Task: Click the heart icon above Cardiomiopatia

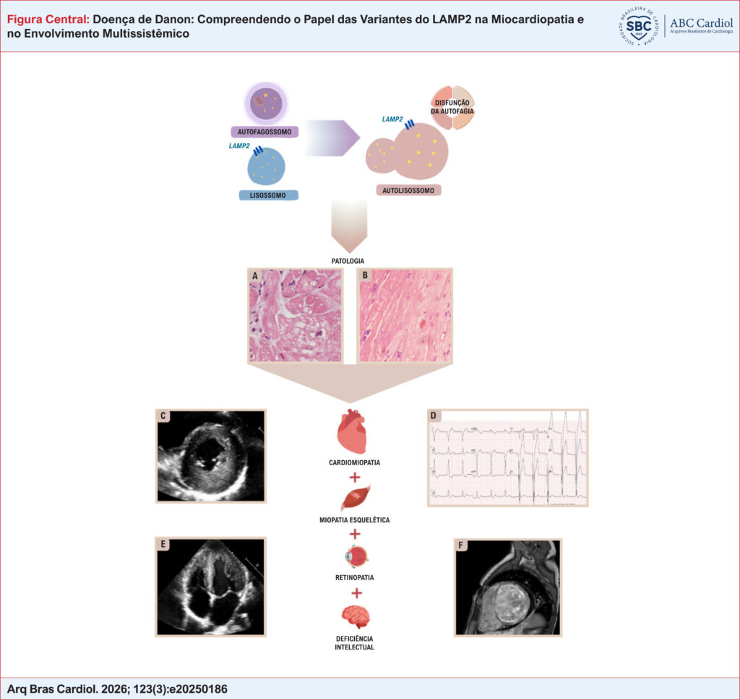Action: (352, 431)
